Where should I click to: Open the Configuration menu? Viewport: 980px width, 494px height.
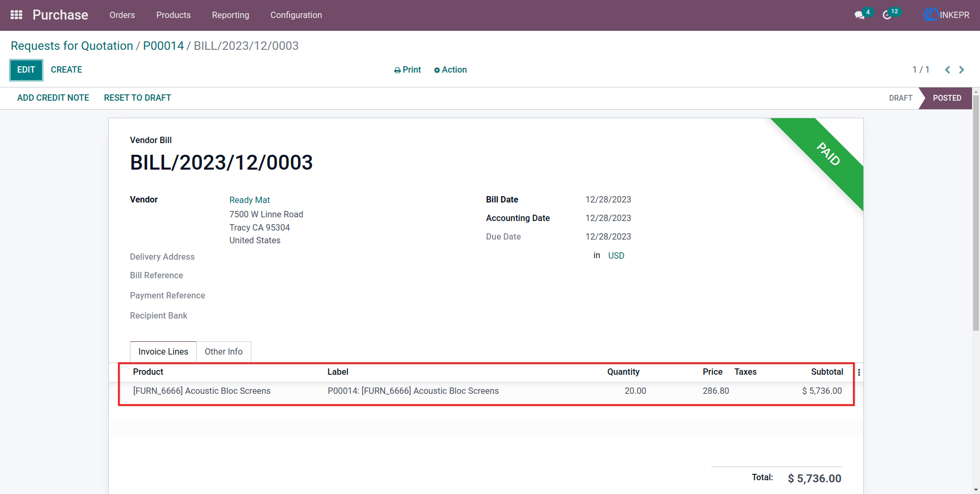[296, 15]
